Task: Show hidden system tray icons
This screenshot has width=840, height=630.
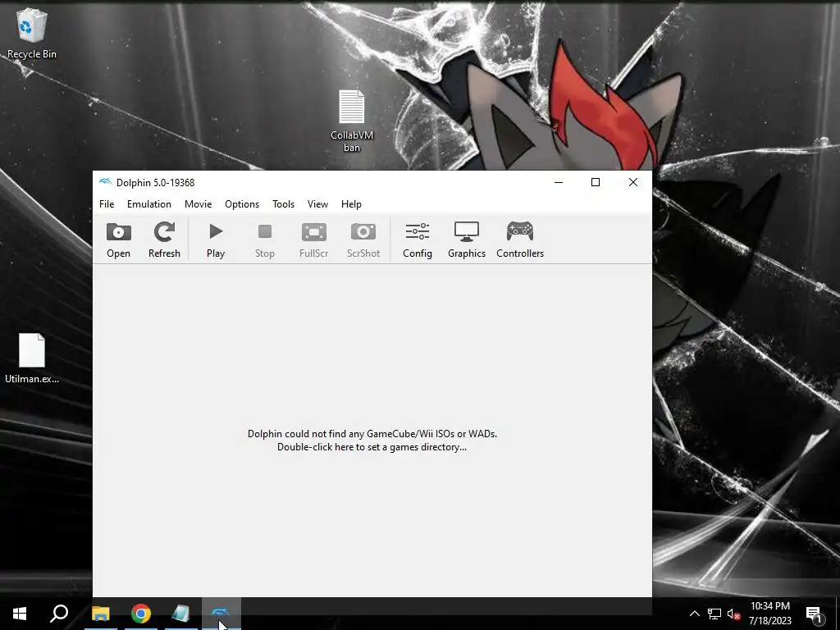Action: (694, 614)
